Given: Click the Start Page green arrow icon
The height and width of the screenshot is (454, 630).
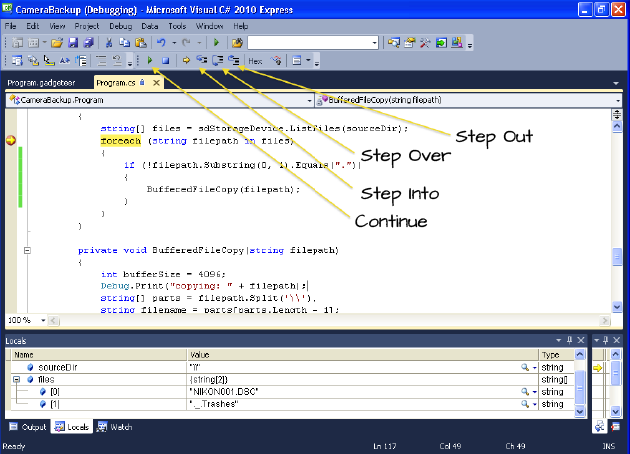Looking at the screenshot, I should pyautogui.click(x=441, y=43).
